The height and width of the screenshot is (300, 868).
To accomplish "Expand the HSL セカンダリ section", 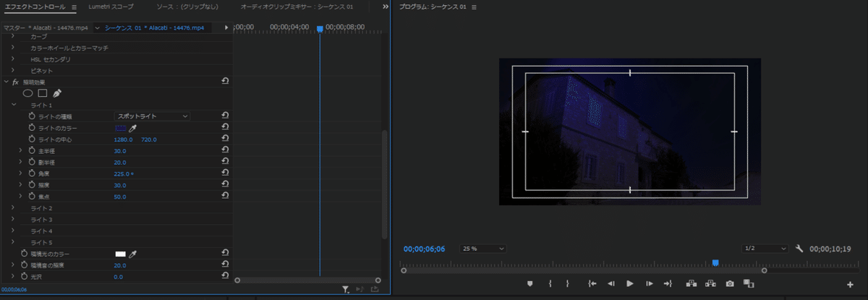I will [13, 59].
